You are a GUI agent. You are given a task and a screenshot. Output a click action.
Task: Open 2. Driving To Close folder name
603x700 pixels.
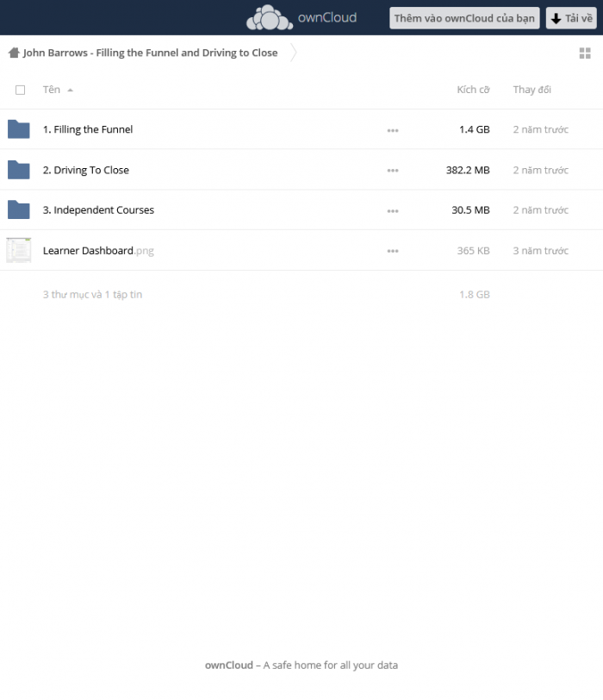coord(86,170)
